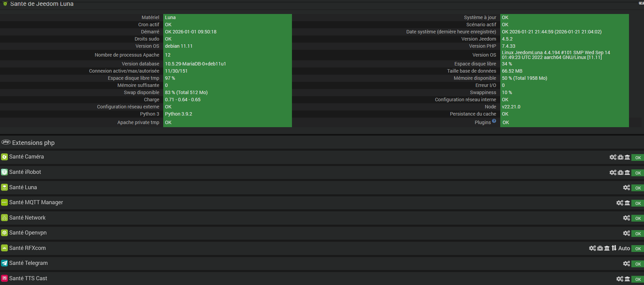The width and height of the screenshot is (644, 285).
Task: Click the OK badge for Santé TTS Cast
Action: 638,279
